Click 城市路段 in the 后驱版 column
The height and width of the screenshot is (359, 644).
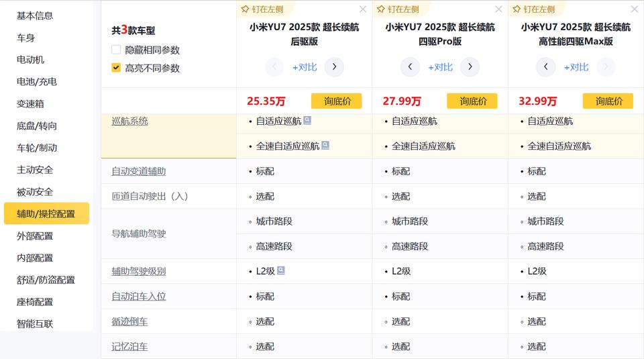[274, 221]
